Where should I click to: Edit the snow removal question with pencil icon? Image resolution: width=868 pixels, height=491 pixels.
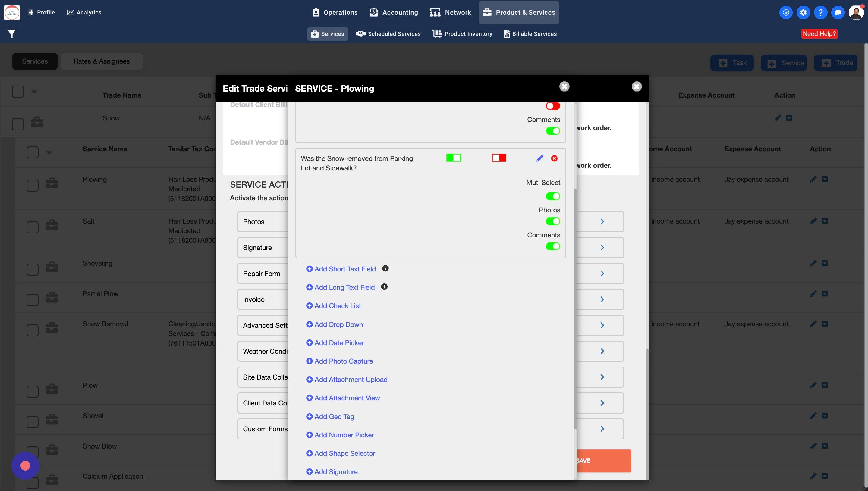[x=539, y=158]
